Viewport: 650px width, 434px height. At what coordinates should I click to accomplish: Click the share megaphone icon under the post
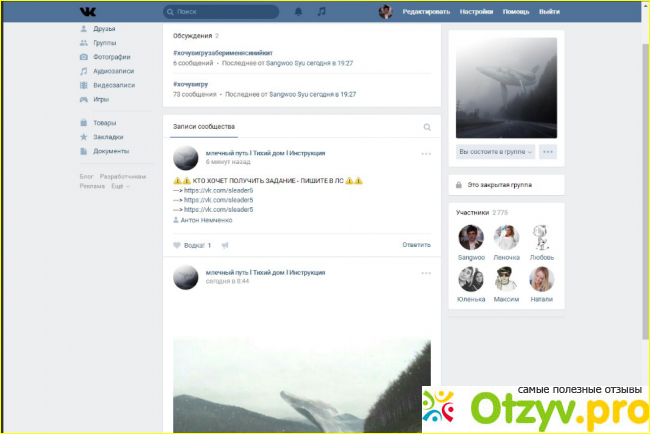[x=225, y=245]
